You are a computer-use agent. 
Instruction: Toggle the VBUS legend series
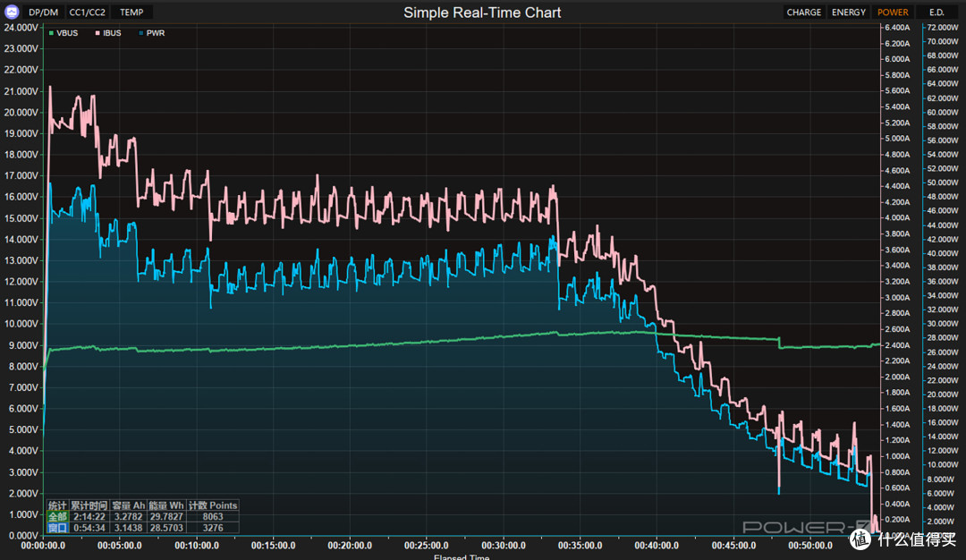pyautogui.click(x=64, y=33)
